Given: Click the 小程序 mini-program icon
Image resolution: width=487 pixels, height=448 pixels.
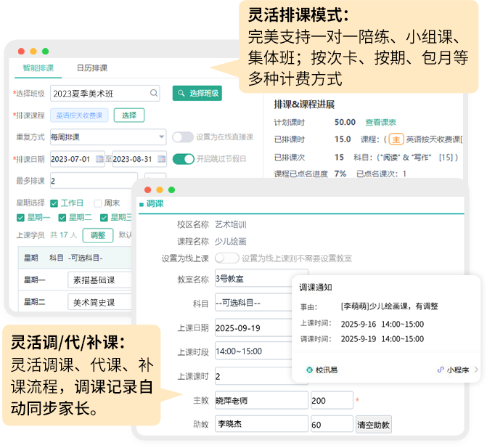Looking at the screenshot, I should pyautogui.click(x=441, y=370).
